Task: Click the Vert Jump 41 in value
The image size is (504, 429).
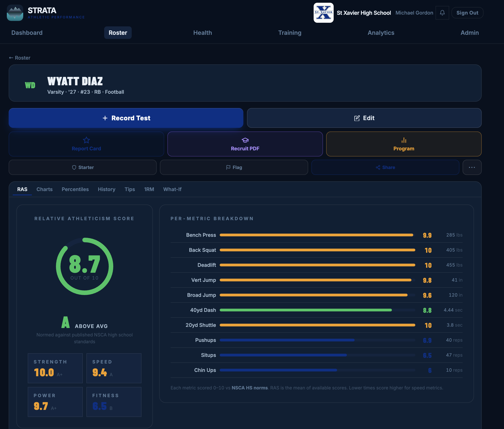Action: click(457, 280)
